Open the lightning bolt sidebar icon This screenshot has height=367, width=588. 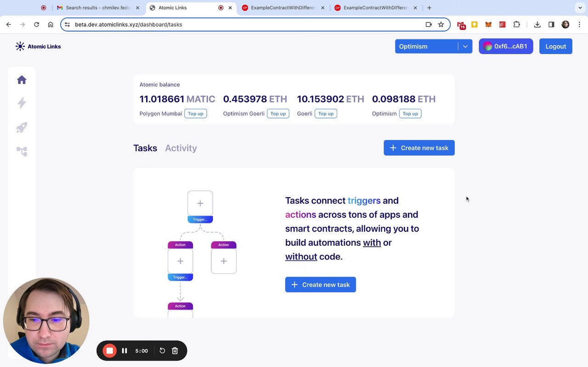(x=22, y=103)
